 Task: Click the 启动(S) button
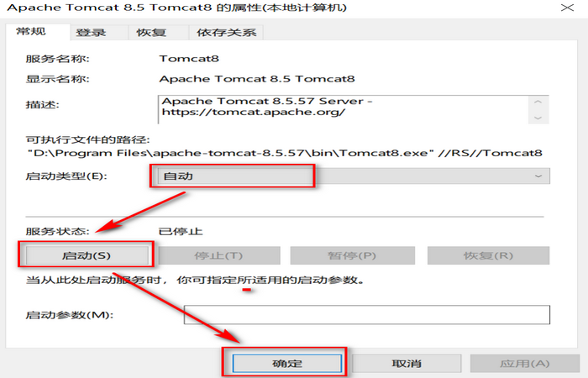pyautogui.click(x=87, y=255)
